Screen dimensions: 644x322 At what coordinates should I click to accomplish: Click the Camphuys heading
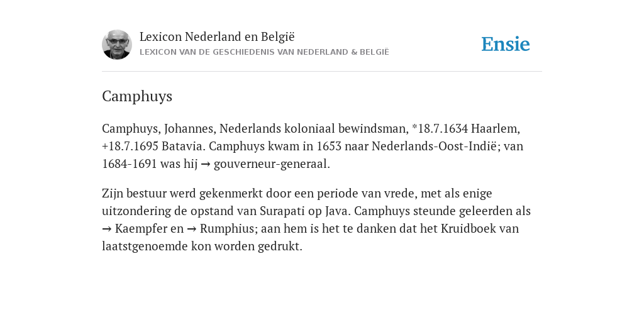(x=137, y=96)
